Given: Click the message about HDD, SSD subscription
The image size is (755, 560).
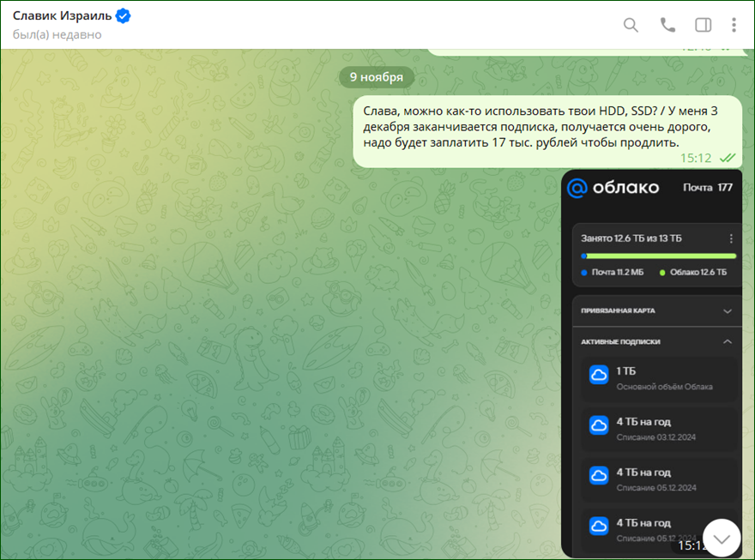Looking at the screenshot, I should click(x=547, y=132).
